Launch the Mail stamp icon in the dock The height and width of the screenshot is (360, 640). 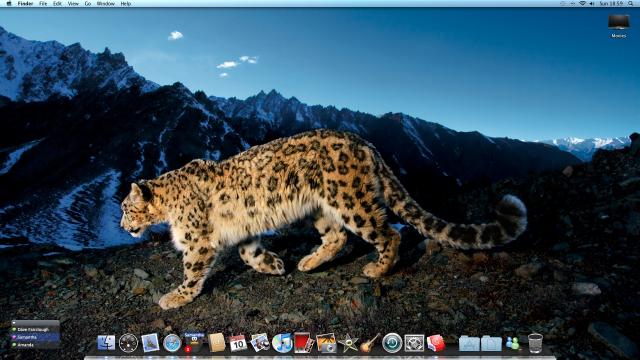click(x=150, y=342)
